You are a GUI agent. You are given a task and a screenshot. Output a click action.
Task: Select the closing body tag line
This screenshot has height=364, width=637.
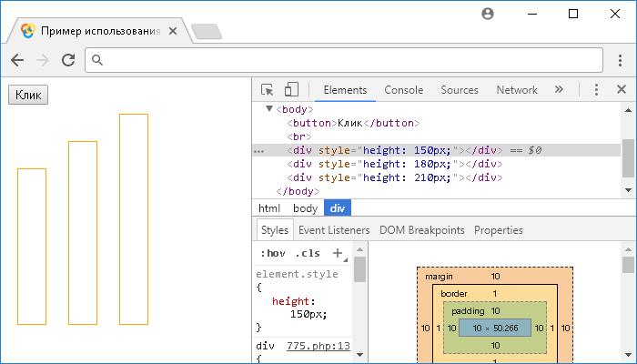click(298, 191)
